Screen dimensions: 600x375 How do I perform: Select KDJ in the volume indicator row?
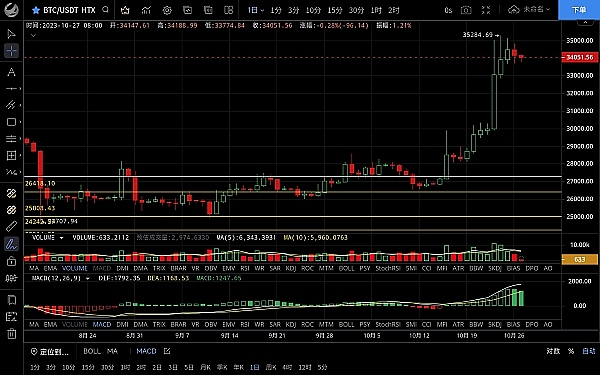pos(291,268)
